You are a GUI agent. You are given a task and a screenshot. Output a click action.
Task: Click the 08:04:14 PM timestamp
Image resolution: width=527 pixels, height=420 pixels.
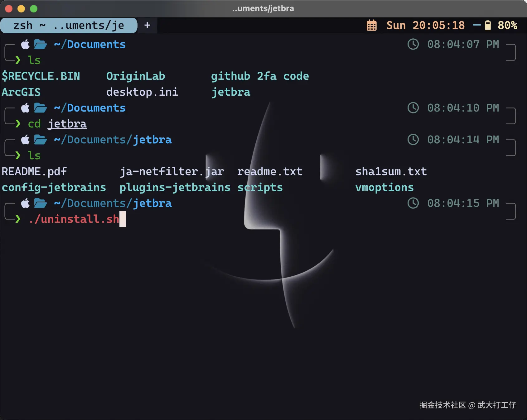click(463, 140)
